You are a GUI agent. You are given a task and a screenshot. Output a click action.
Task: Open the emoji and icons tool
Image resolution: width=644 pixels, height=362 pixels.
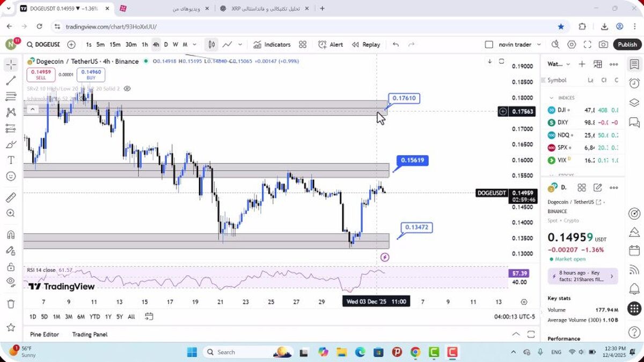11,176
